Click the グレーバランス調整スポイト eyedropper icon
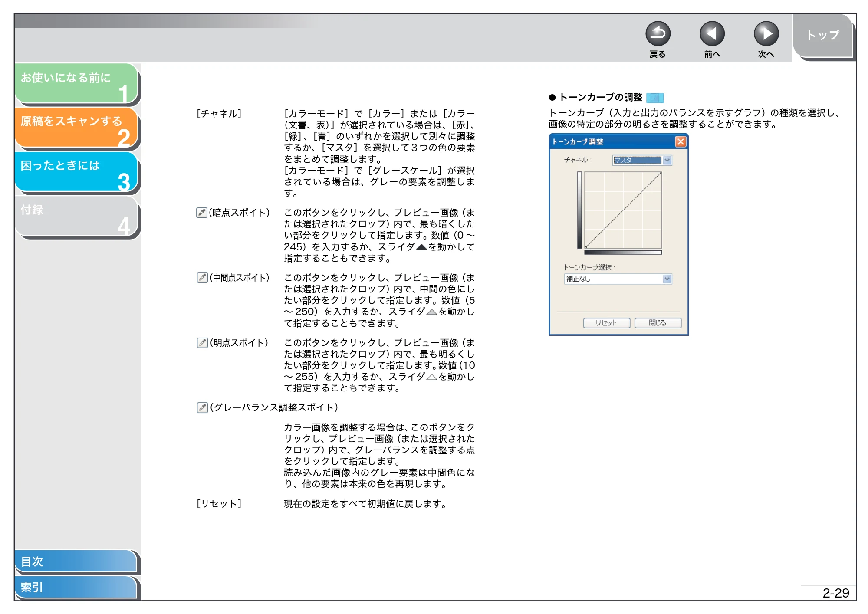The width and height of the screenshot is (868, 614). point(202,407)
